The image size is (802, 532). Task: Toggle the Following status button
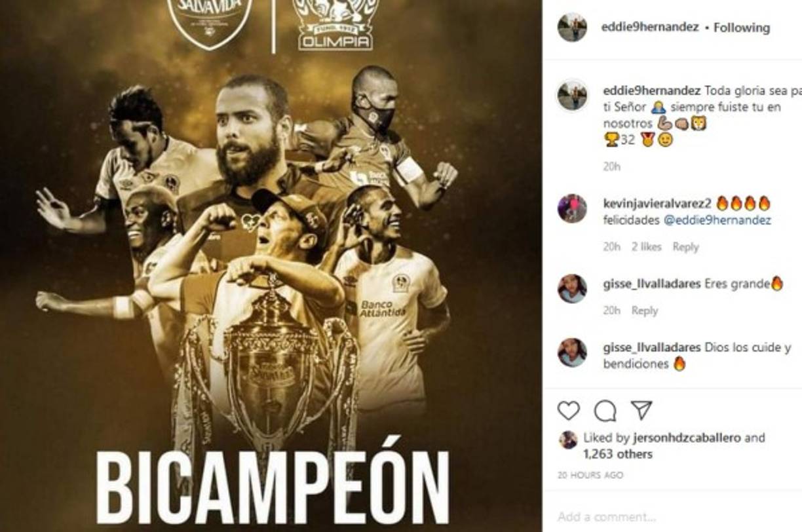point(741,28)
